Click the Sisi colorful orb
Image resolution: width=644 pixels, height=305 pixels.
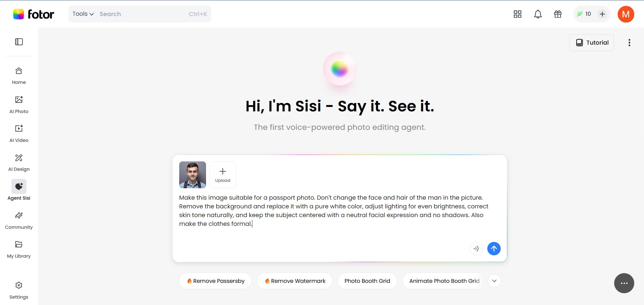pyautogui.click(x=339, y=69)
